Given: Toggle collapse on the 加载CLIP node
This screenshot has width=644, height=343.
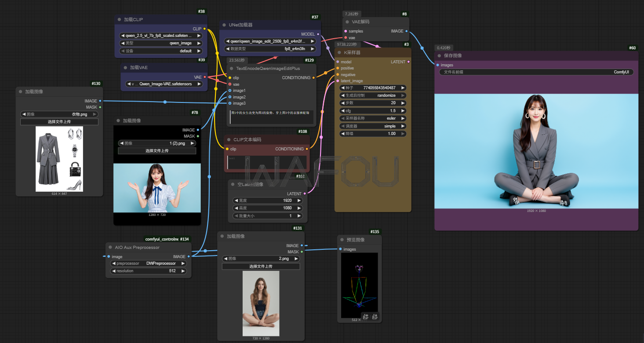Looking at the screenshot, I should pos(119,20).
